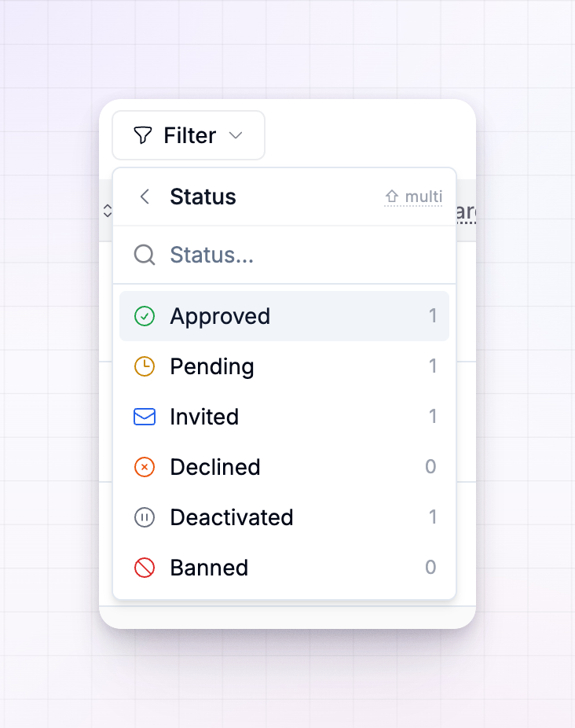Click the multi select hint label
575x728 pixels.
click(423, 197)
